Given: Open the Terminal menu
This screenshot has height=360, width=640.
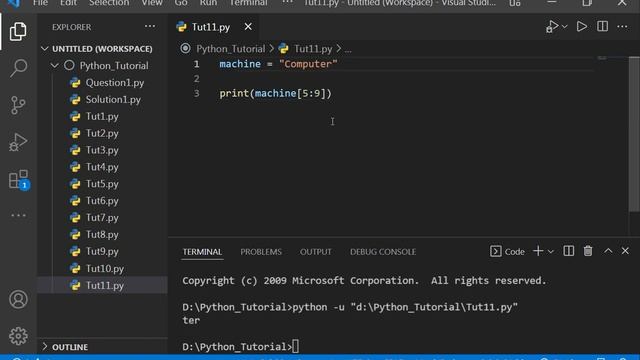Looking at the screenshot, I should [248, 3].
